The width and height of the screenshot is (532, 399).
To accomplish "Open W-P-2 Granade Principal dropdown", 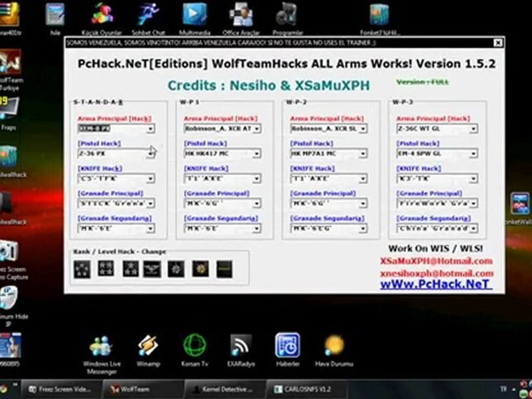I will [x=329, y=203].
